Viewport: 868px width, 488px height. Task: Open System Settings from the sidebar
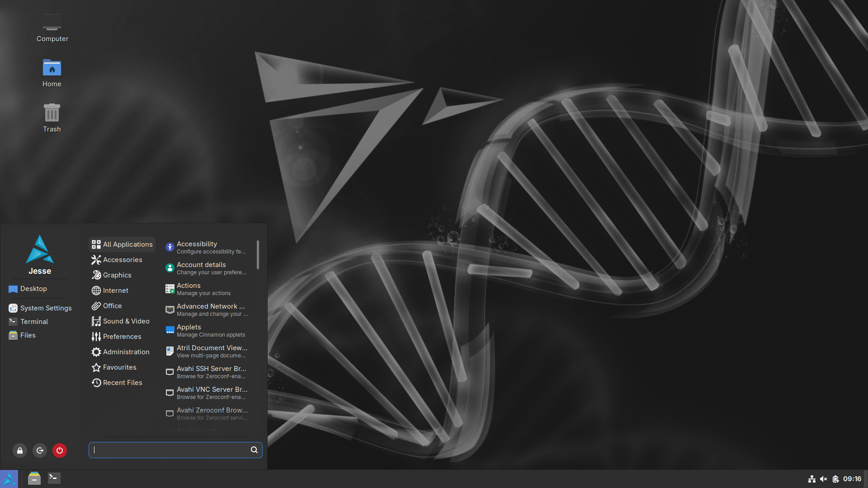pyautogui.click(x=40, y=308)
